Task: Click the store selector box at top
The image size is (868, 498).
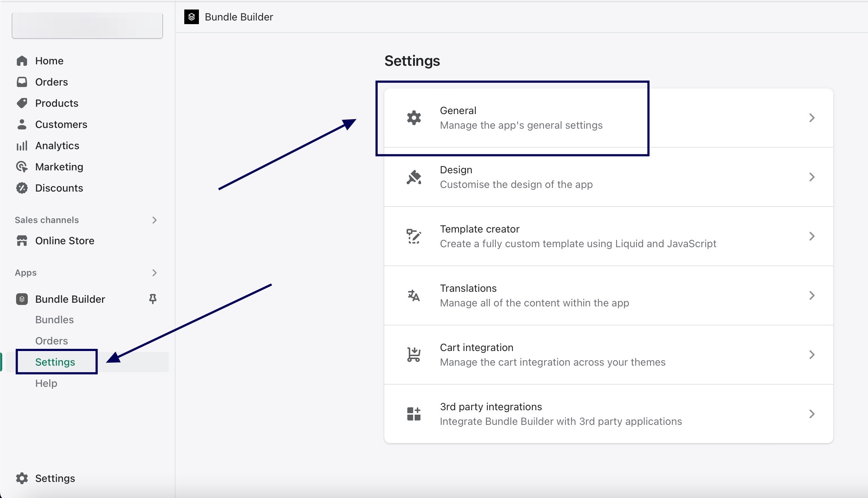Action: click(x=87, y=26)
